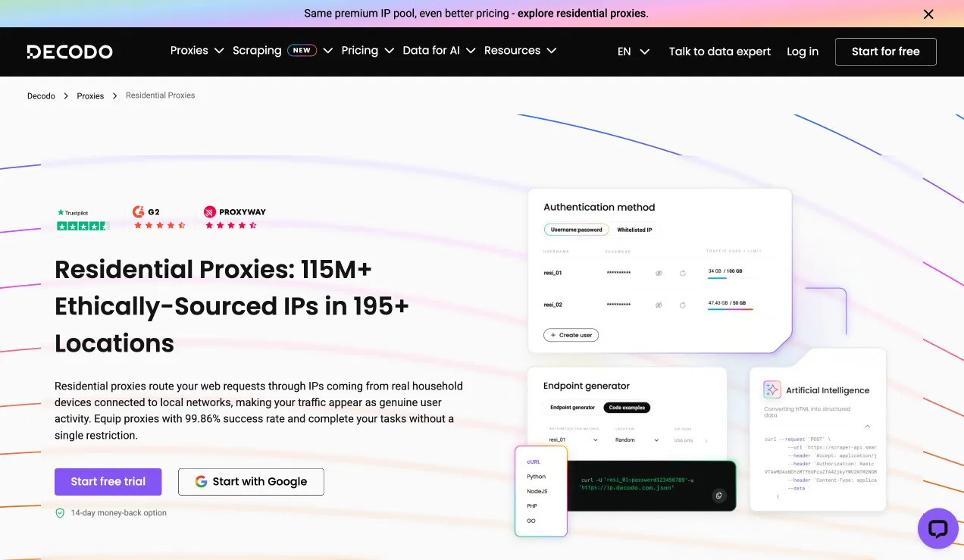Click Residential Proxies main headline
Image resolution: width=964 pixels, height=560 pixels.
(232, 306)
